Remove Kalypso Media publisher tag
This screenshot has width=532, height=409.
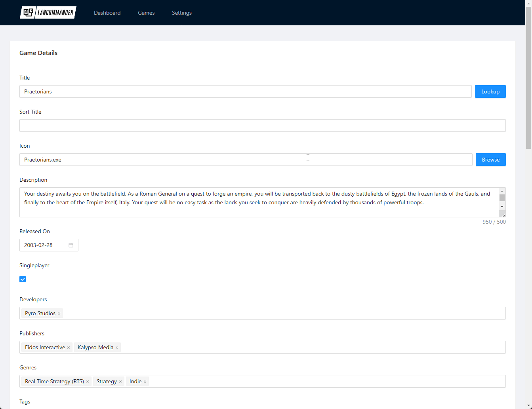pos(117,348)
